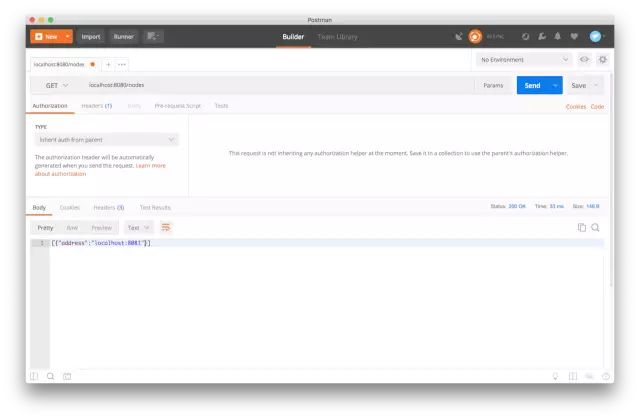Image resolution: width=640 pixels, height=420 pixels.
Task: Switch response view to Preview
Action: click(102, 228)
